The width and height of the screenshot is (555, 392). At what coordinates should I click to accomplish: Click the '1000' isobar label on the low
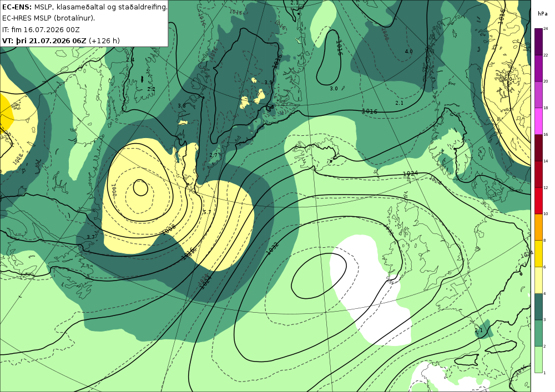pyautogui.click(x=114, y=191)
